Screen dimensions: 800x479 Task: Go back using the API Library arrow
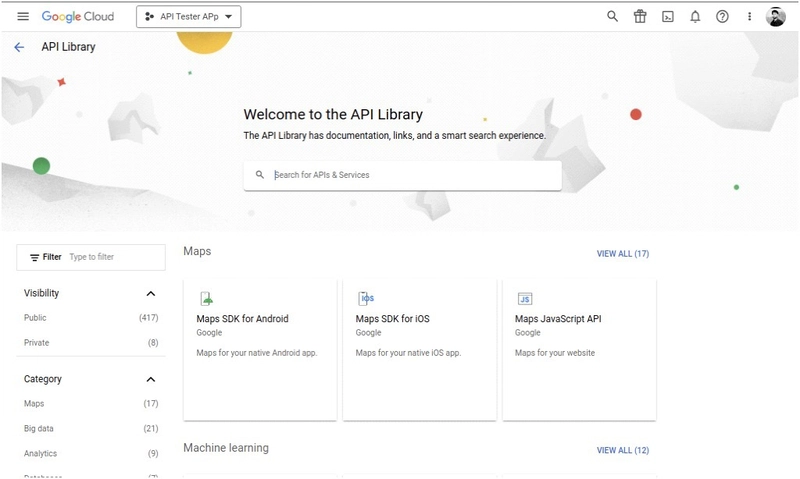(x=19, y=47)
